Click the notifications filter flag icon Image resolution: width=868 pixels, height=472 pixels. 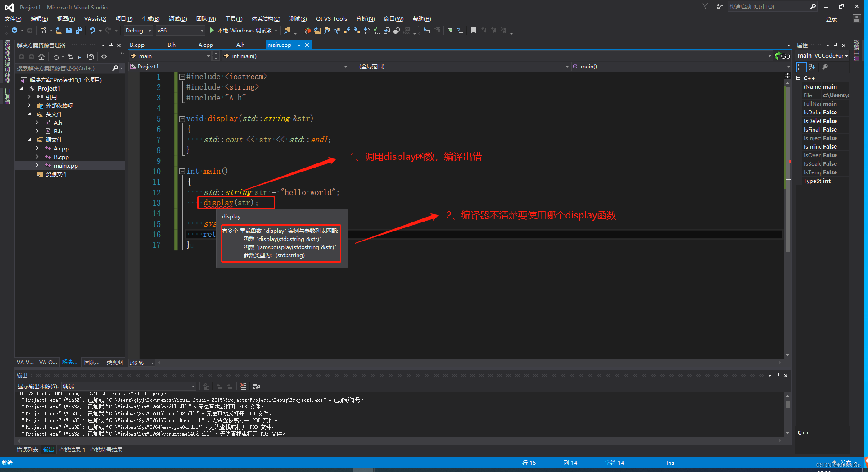click(705, 6)
